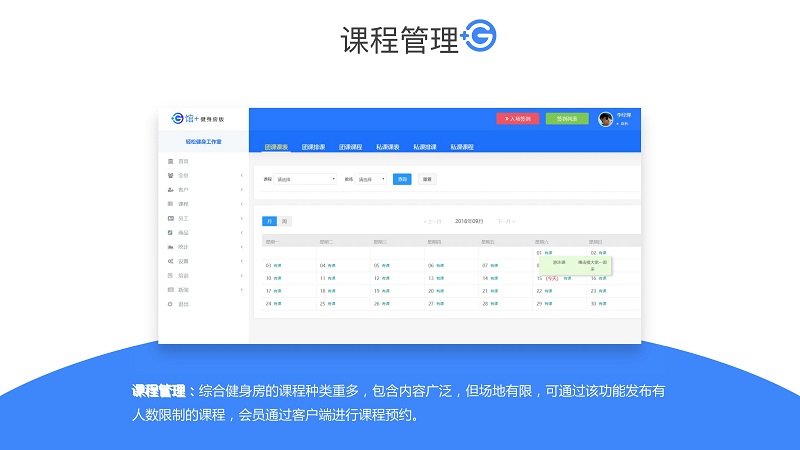Click 有课 link on day 30

[603, 304]
